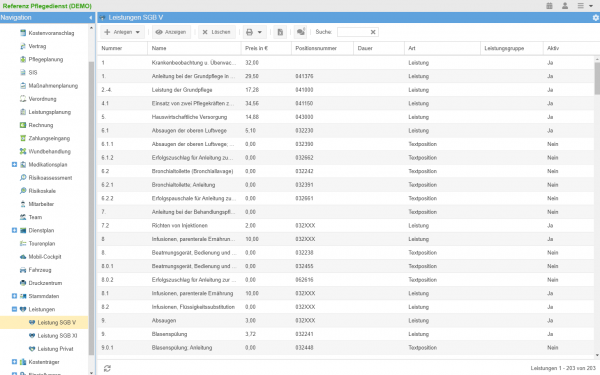This screenshot has height=375, width=600.
Task: Open Vertrag in the navigation
Action: 33,46
